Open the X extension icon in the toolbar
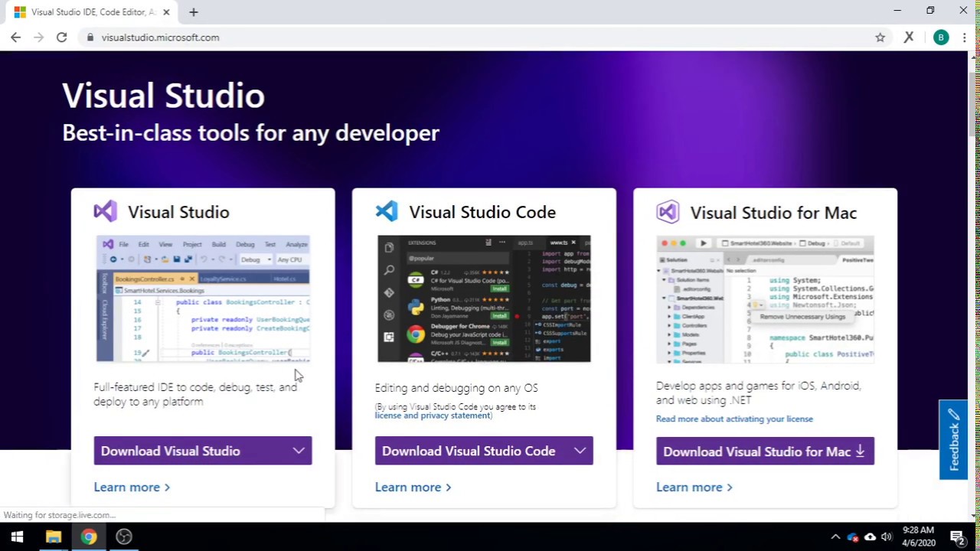 coord(909,37)
